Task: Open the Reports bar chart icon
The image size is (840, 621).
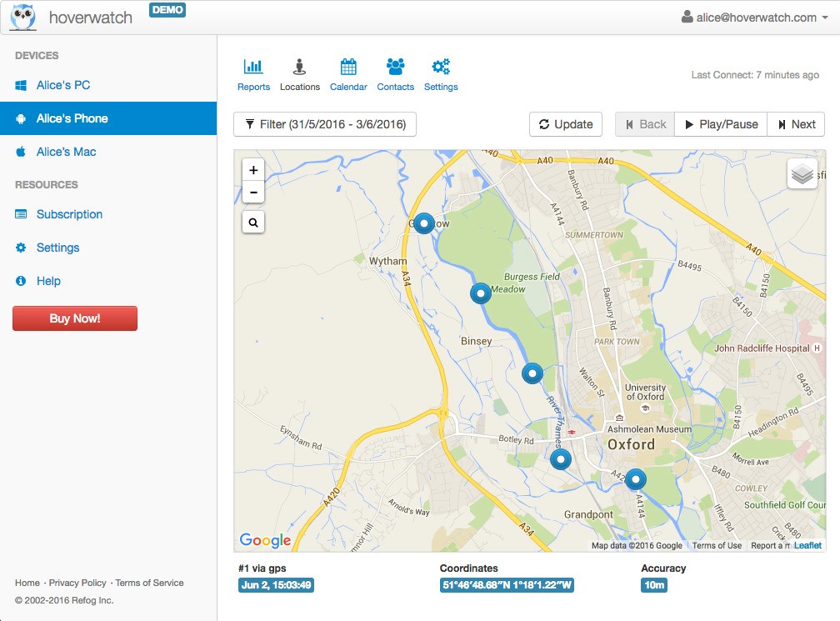Action: point(253,68)
